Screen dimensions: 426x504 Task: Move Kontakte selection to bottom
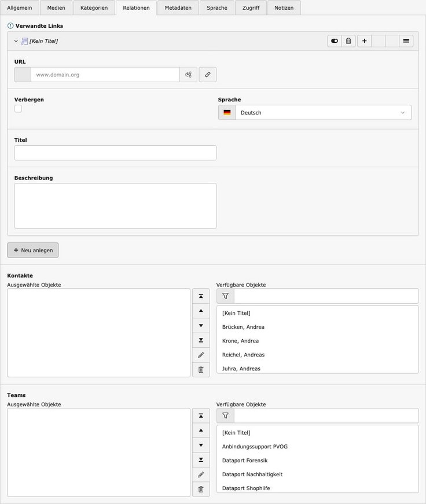[x=201, y=340]
